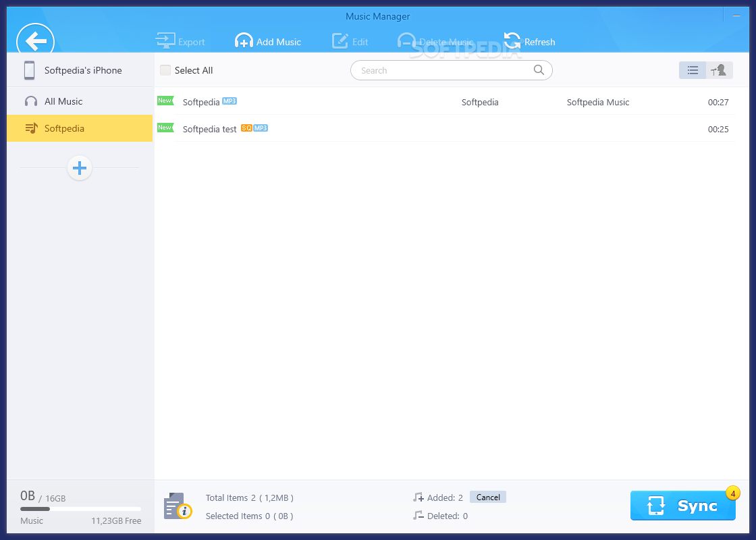Image resolution: width=756 pixels, height=540 pixels.
Task: Click the Export toolbar item
Action: [180, 41]
